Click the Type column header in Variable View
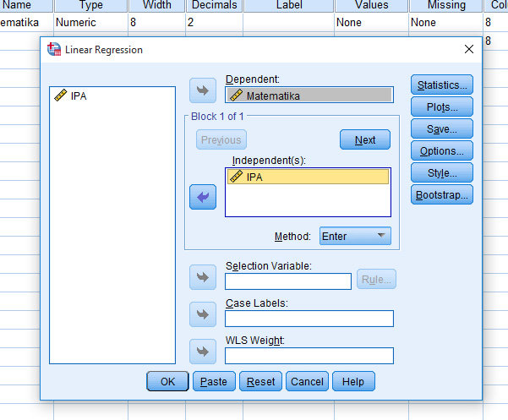508x420 pixels. click(91, 5)
